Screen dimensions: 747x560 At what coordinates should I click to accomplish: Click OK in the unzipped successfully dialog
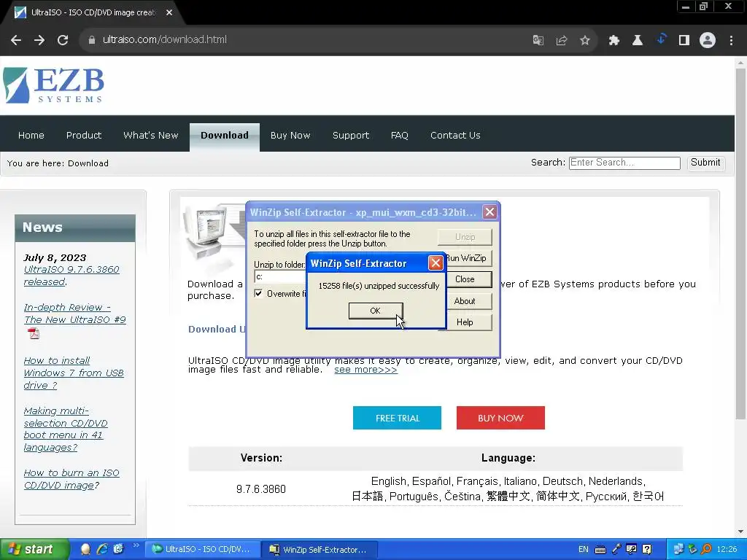(x=376, y=311)
